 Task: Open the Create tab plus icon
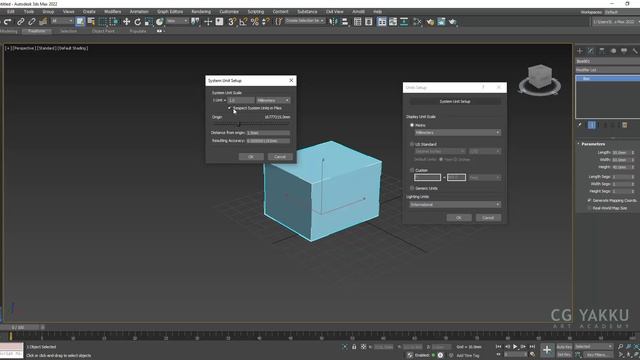coord(580,51)
